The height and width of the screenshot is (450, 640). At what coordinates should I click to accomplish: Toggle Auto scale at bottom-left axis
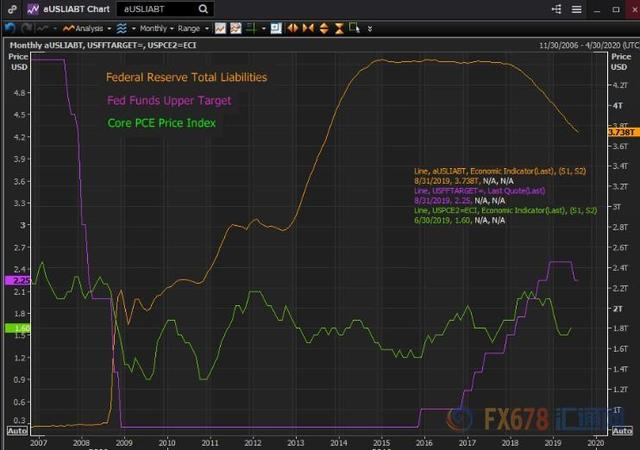17,430
